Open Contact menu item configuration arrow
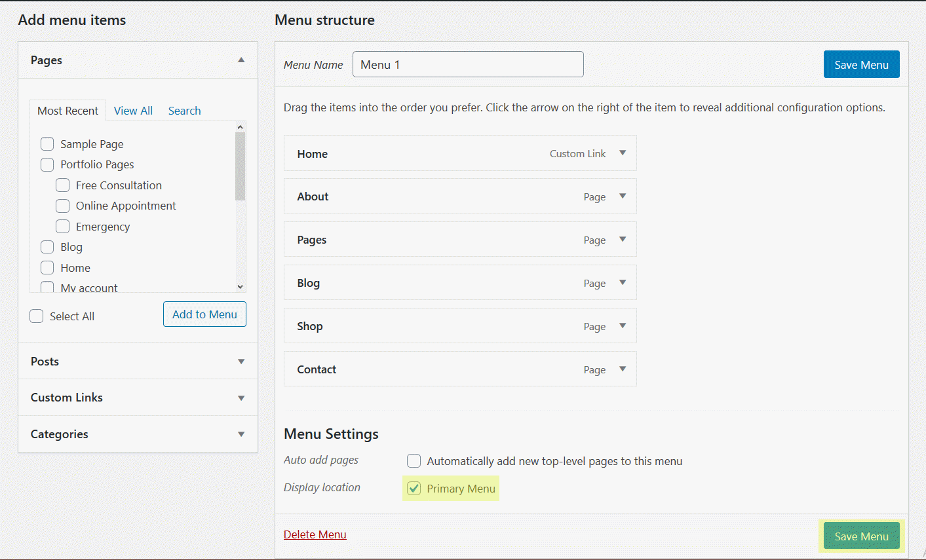 [623, 369]
